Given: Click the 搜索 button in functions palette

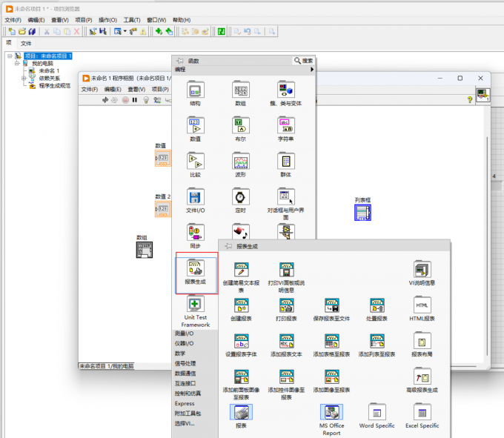Looking at the screenshot, I should pos(303,61).
